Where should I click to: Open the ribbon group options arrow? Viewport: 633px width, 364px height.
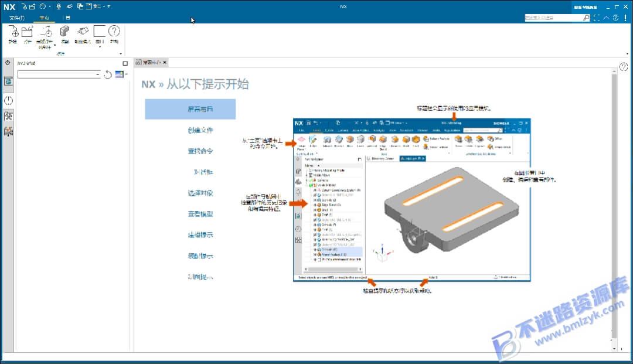(x=121, y=54)
